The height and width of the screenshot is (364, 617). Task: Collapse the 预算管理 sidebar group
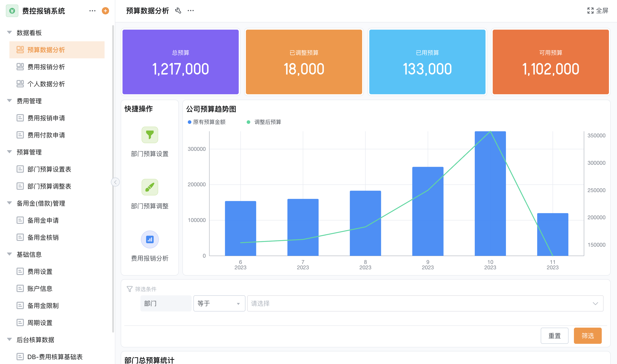coord(9,152)
